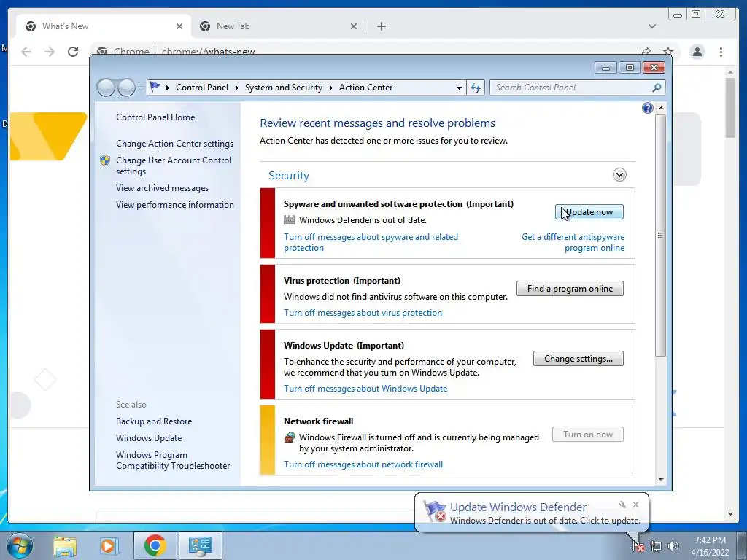Open Change Action Center settings
The width and height of the screenshot is (747, 560).
tap(175, 144)
